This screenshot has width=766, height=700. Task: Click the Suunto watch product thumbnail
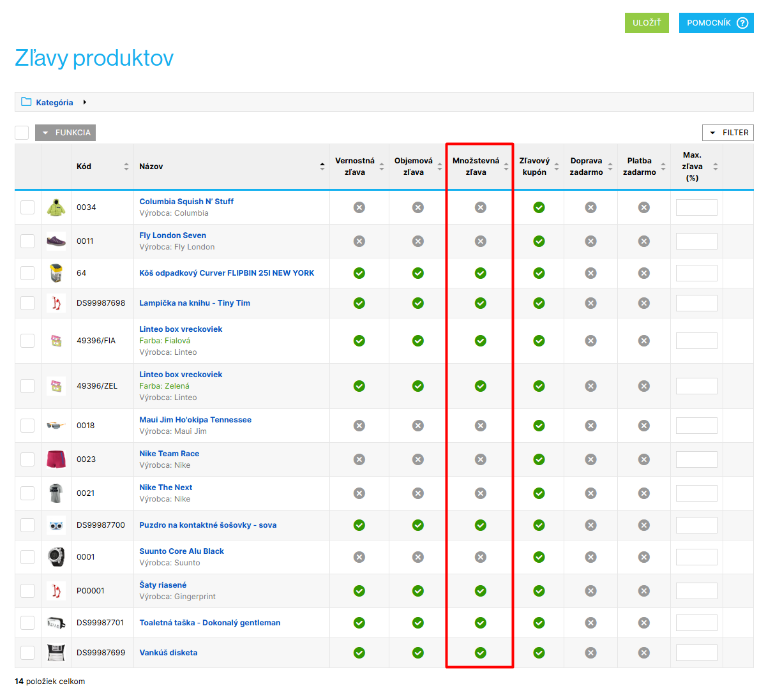[x=56, y=557]
